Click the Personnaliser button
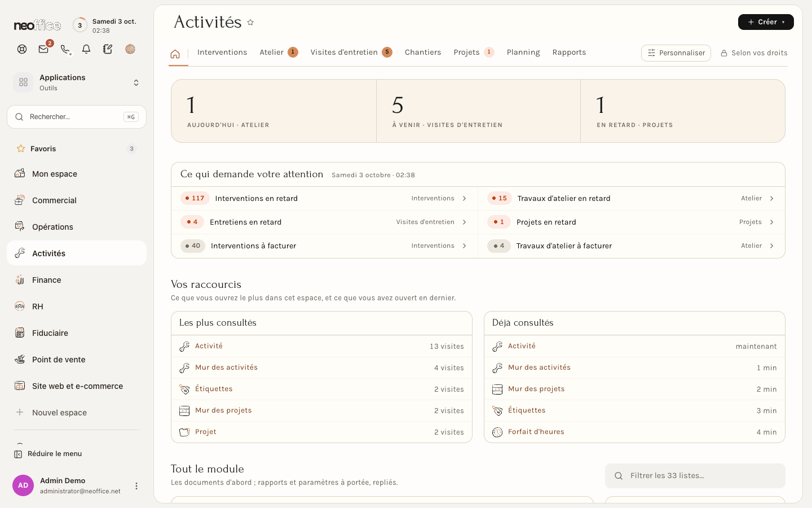The height and width of the screenshot is (508, 812). click(x=676, y=53)
